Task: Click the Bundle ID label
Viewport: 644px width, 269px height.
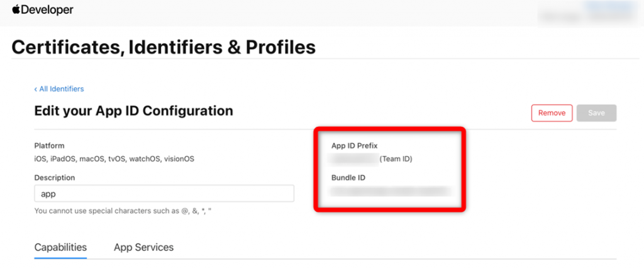Action: 348,178
